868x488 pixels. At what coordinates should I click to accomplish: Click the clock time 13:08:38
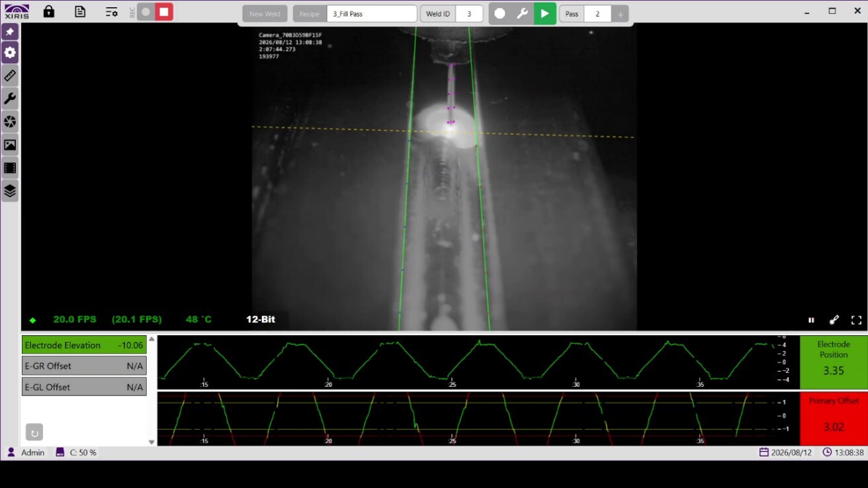tap(843, 453)
